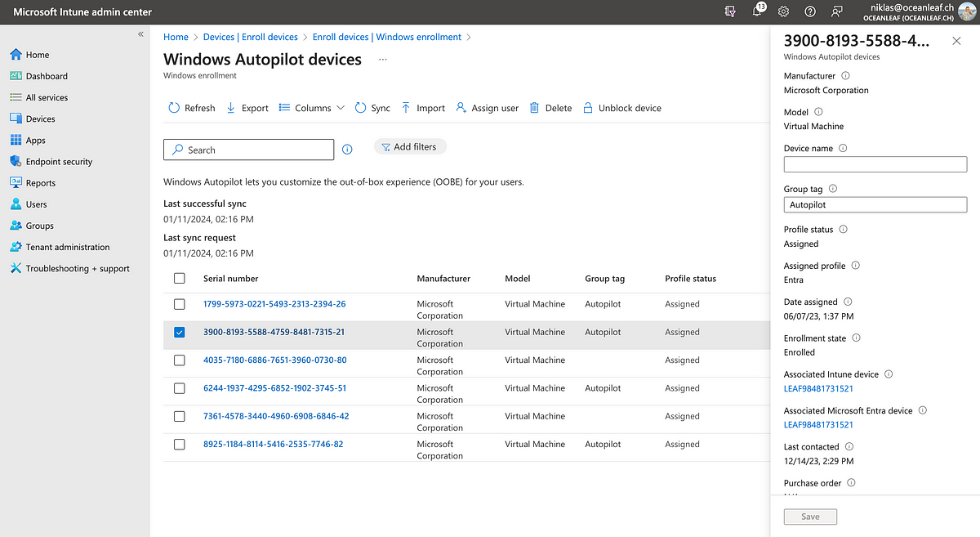Open Endpoint security in the sidebar
Image resolution: width=980 pixels, height=537 pixels.
click(x=51, y=162)
